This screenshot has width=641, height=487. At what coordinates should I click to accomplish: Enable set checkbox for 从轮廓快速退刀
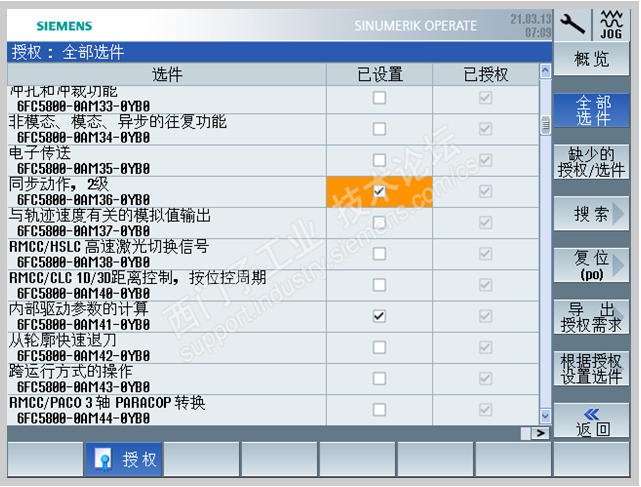coord(379,347)
